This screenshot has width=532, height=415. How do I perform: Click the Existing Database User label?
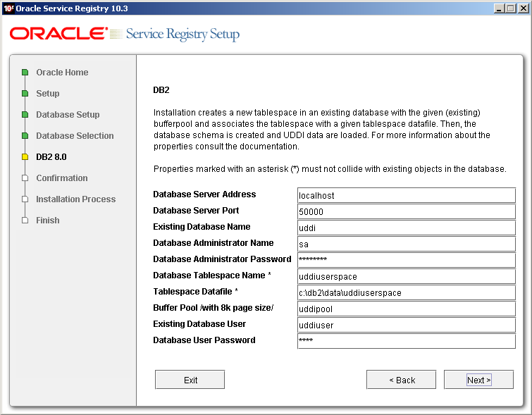pyautogui.click(x=199, y=324)
